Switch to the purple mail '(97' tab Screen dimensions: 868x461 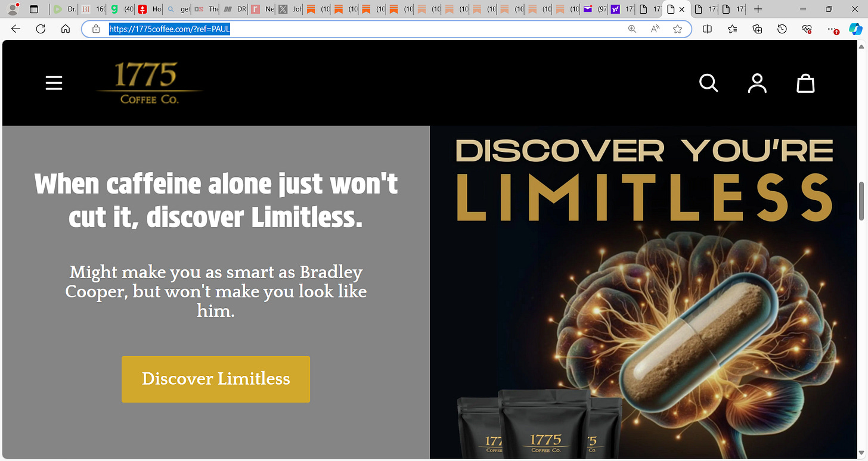pos(595,9)
